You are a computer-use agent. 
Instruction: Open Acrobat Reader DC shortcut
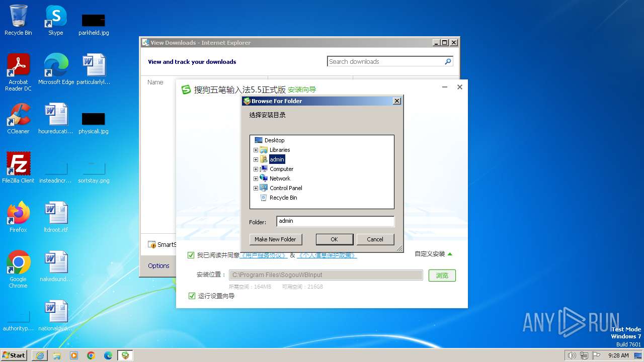pyautogui.click(x=18, y=72)
